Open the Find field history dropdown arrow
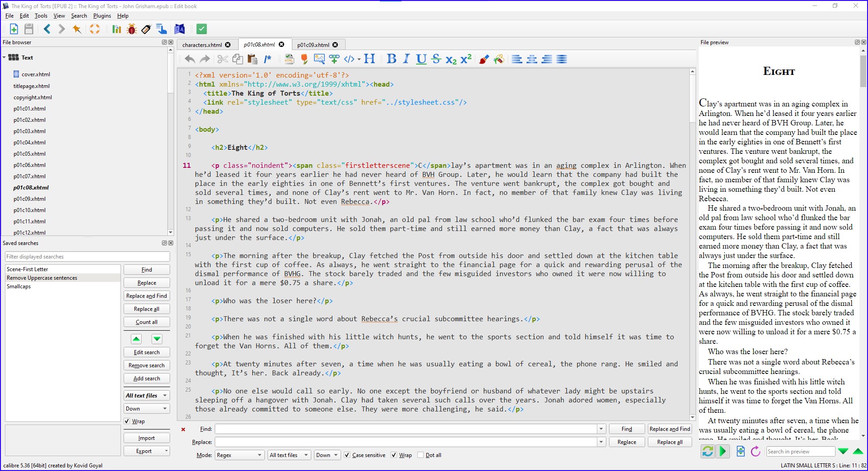Viewport: 868px width, 471px height. click(x=601, y=429)
